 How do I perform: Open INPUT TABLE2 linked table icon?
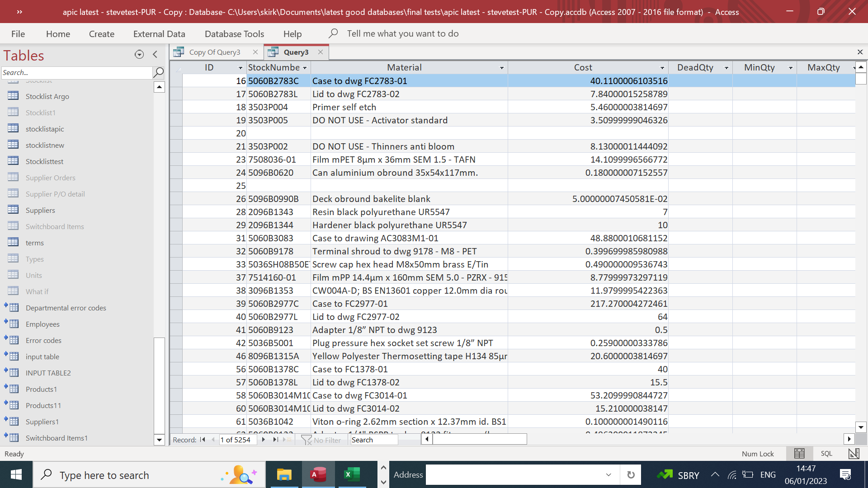pyautogui.click(x=12, y=372)
